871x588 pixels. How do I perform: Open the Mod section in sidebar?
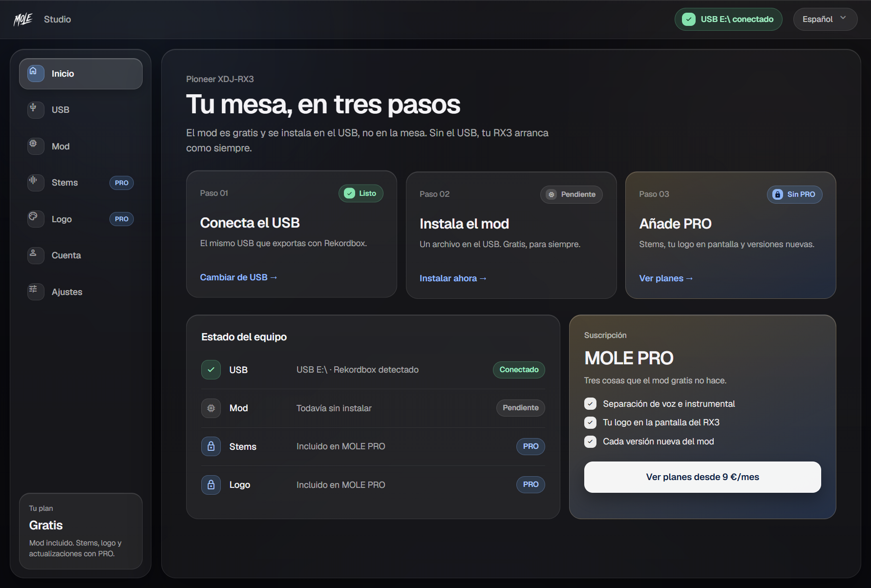click(x=81, y=147)
